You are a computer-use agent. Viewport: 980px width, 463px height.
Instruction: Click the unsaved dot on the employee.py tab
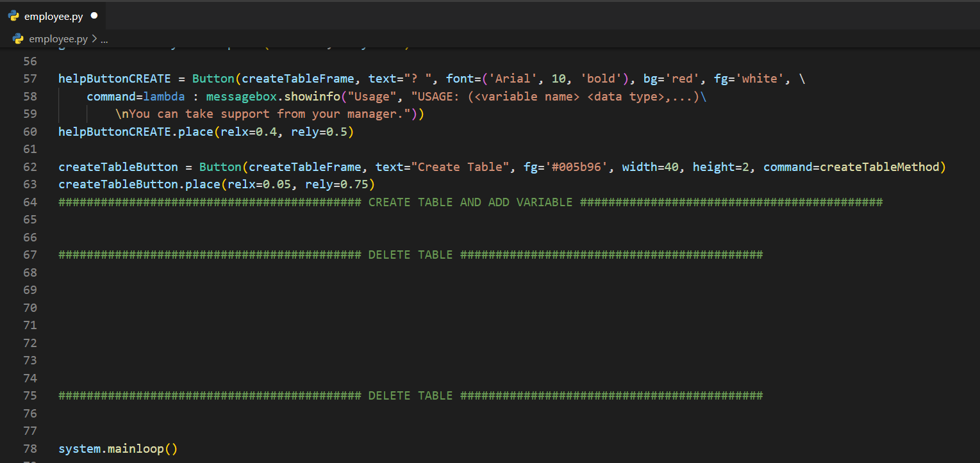(94, 15)
